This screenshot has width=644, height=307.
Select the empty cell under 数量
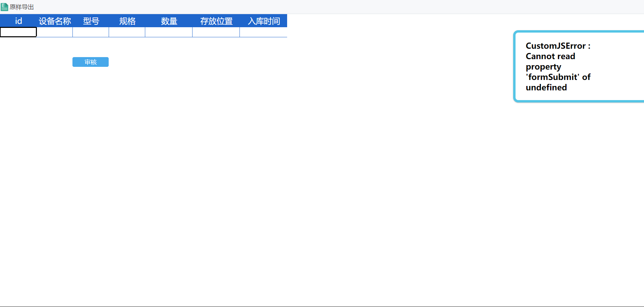tap(169, 32)
